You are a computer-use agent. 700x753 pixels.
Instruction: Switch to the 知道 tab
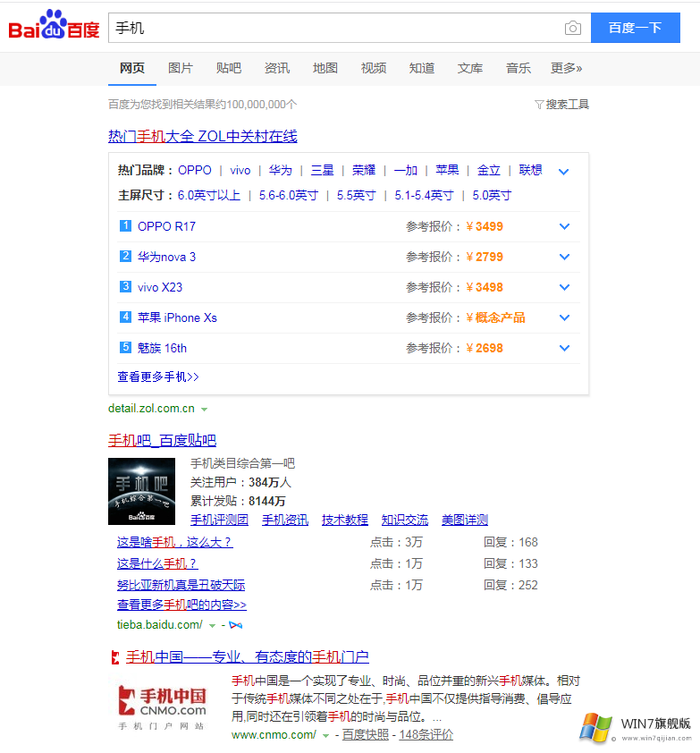pyautogui.click(x=422, y=68)
